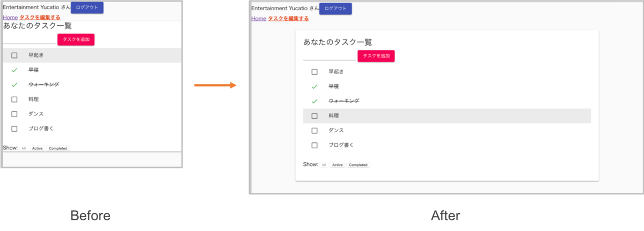
Task: Check the 料理 checkbox in After screenshot
Action: 314,115
